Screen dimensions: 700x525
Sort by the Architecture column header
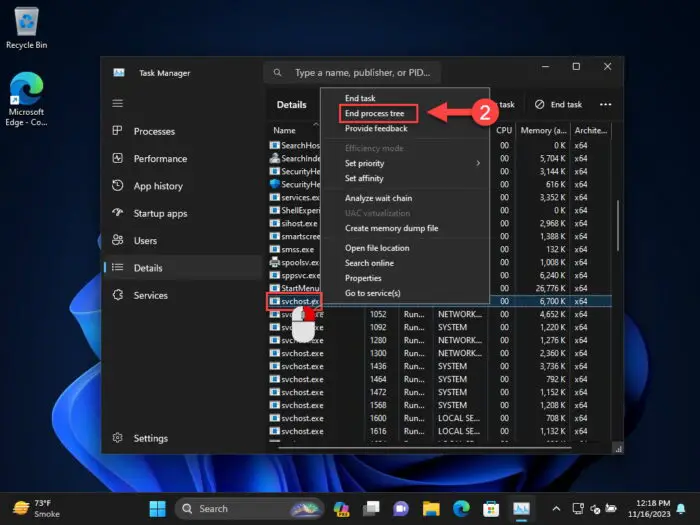pyautogui.click(x=591, y=130)
